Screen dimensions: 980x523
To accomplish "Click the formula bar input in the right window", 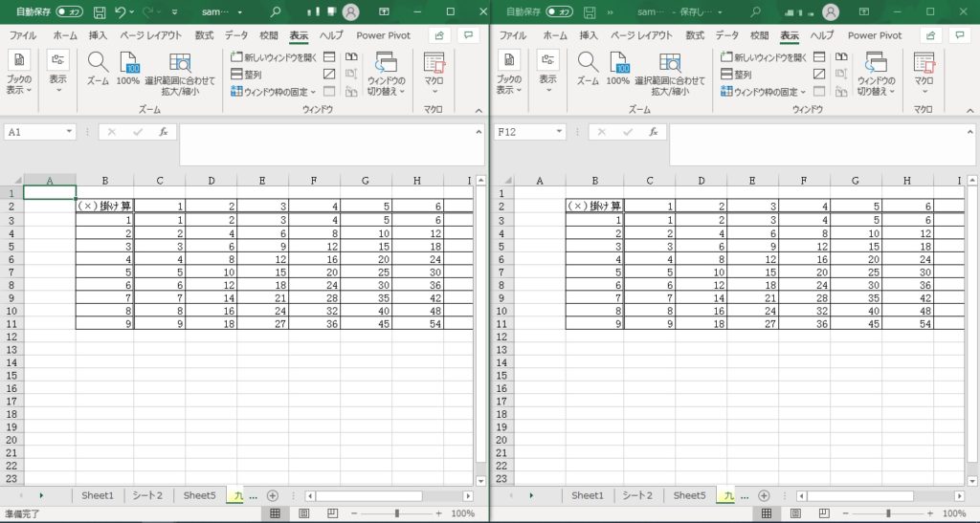I will (x=813, y=143).
